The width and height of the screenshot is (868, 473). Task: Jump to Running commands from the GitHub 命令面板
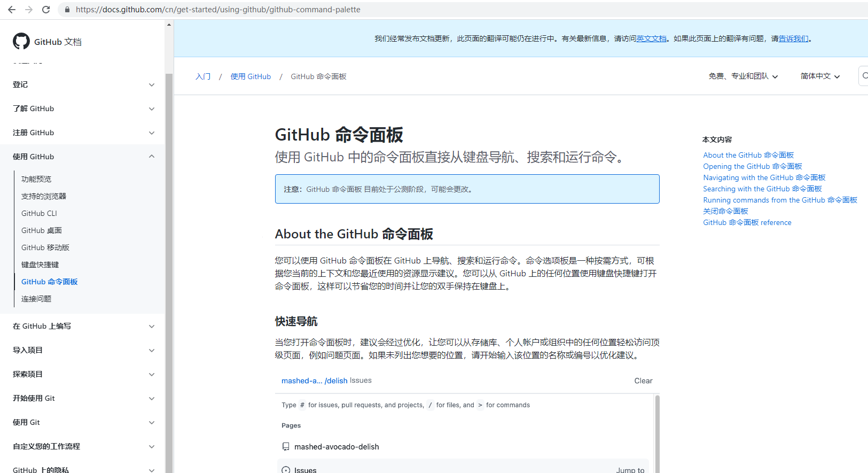(x=780, y=200)
